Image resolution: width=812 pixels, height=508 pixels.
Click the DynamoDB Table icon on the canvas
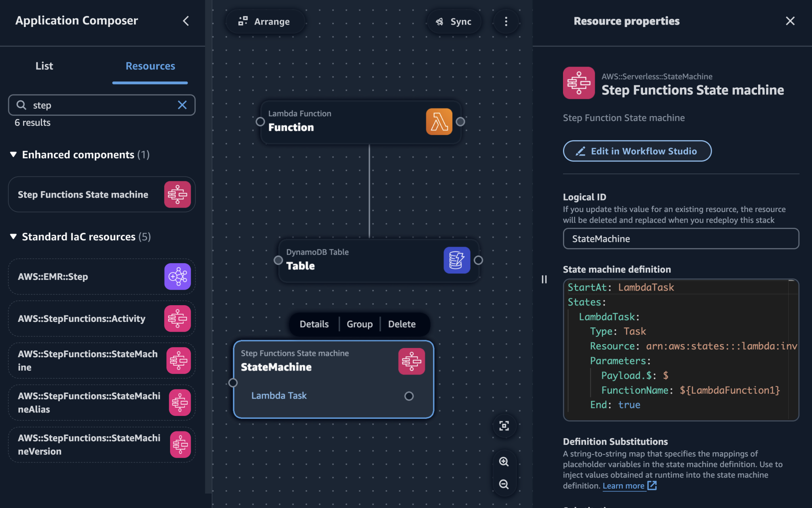456,260
